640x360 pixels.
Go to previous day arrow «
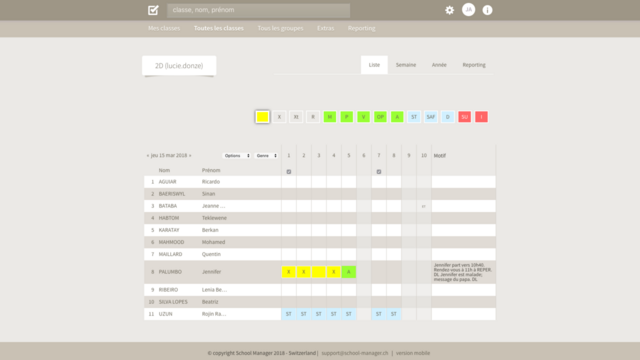tap(148, 156)
